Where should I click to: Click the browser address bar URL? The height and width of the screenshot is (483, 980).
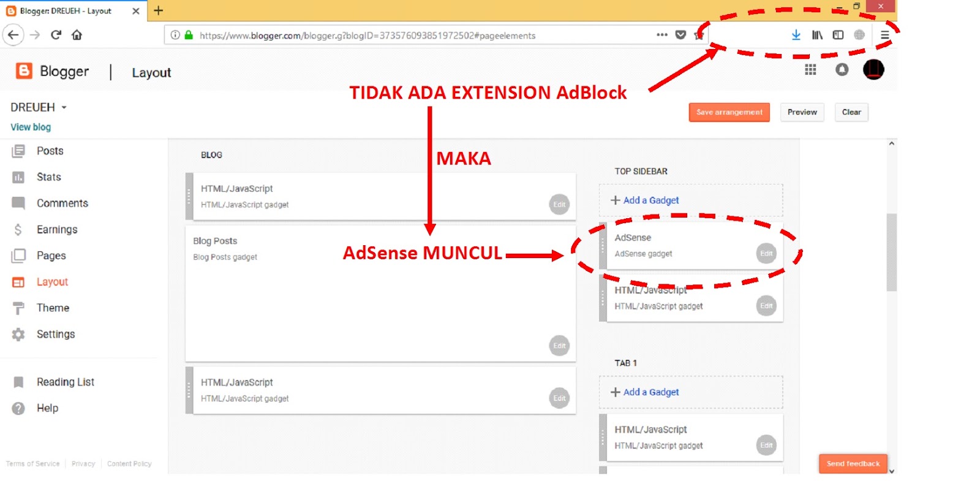[x=367, y=36]
